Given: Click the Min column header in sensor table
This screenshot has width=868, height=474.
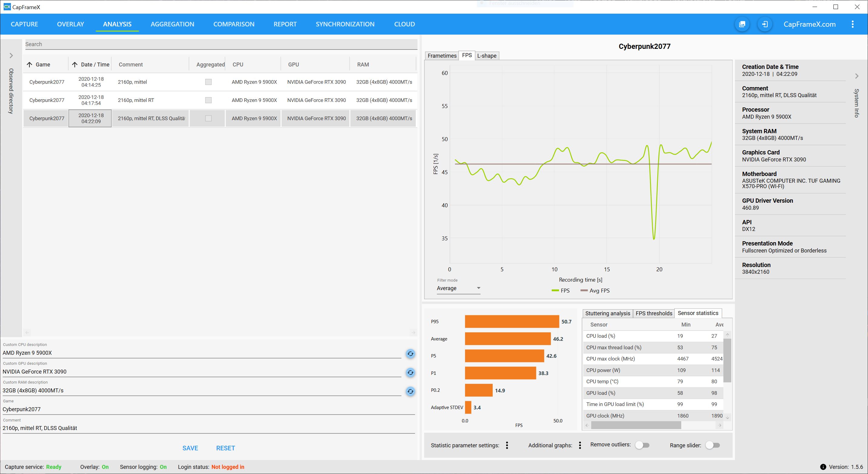Looking at the screenshot, I should tap(686, 324).
